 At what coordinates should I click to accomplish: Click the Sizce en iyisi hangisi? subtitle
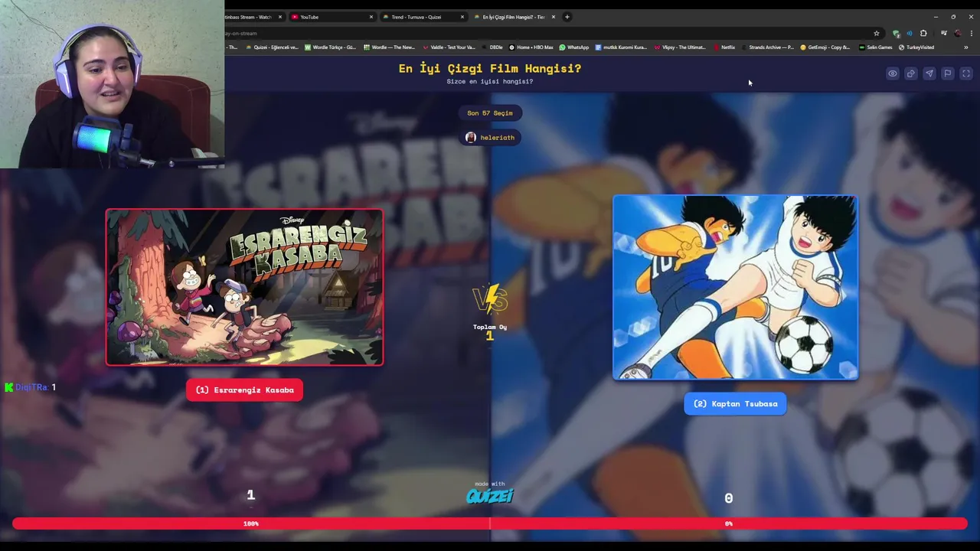(x=490, y=81)
